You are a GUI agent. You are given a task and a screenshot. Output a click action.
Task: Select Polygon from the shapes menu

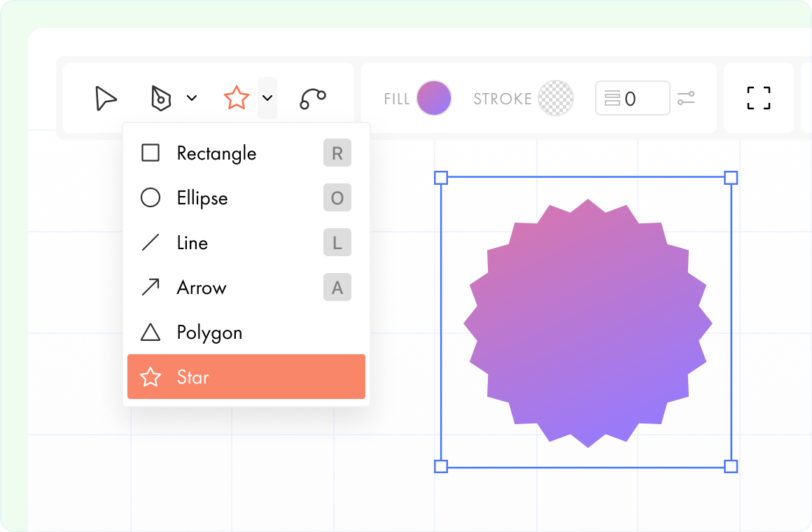tap(209, 332)
